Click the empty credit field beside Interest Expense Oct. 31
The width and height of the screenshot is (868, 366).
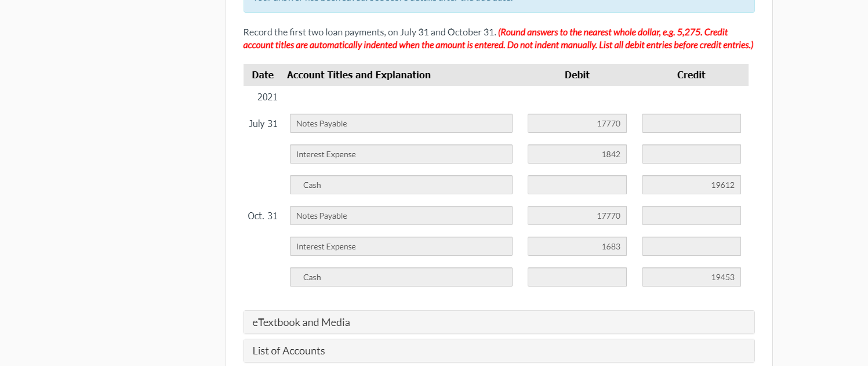(691, 246)
